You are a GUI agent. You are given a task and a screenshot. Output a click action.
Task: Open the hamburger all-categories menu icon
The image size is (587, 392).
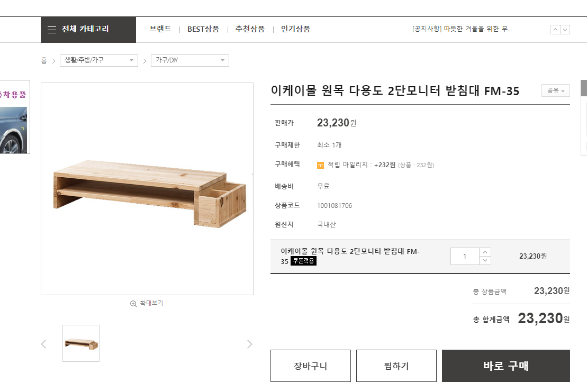point(51,30)
